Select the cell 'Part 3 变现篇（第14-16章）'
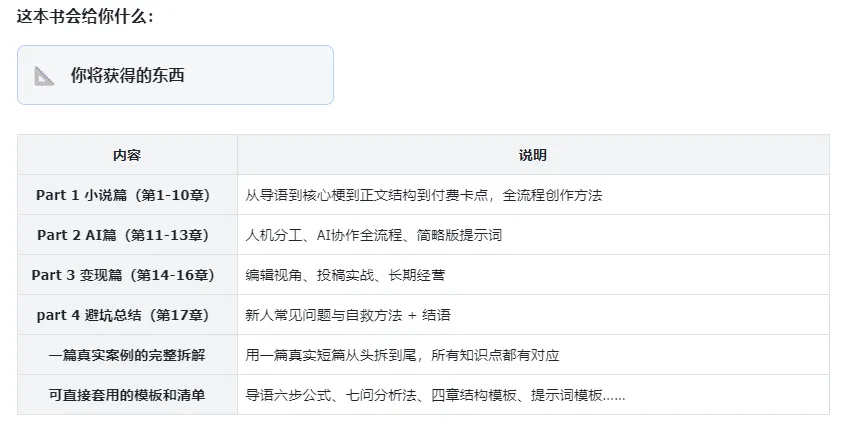Viewport: 845px width, 431px height. [x=127, y=275]
